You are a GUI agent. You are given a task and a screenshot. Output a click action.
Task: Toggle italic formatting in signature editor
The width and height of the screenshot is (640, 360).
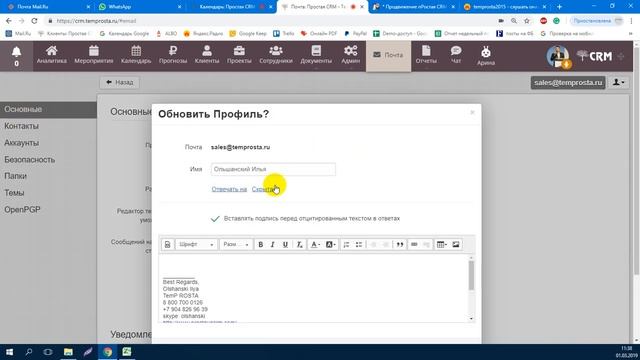(x=273, y=244)
